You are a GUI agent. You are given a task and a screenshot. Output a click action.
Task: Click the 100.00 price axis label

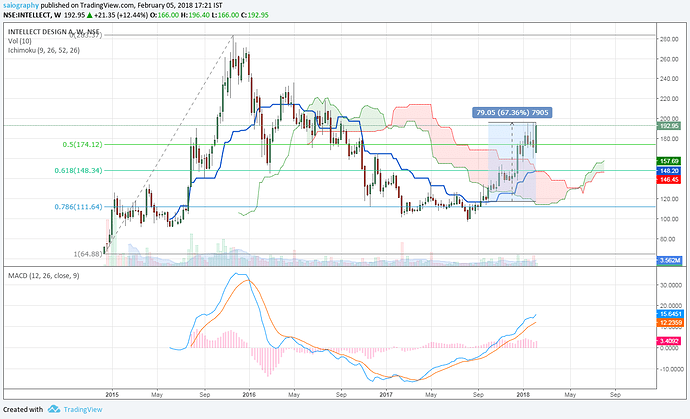[669, 219]
